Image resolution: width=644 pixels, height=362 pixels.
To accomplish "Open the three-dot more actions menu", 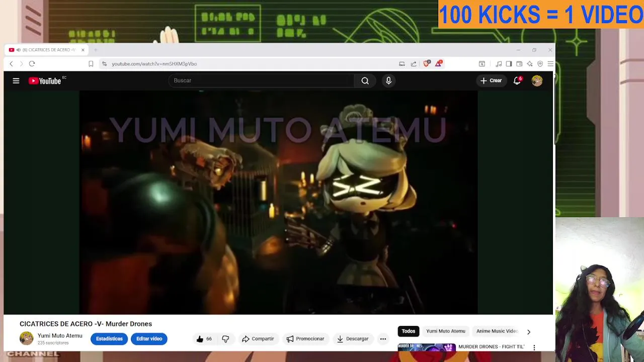I will [x=383, y=339].
